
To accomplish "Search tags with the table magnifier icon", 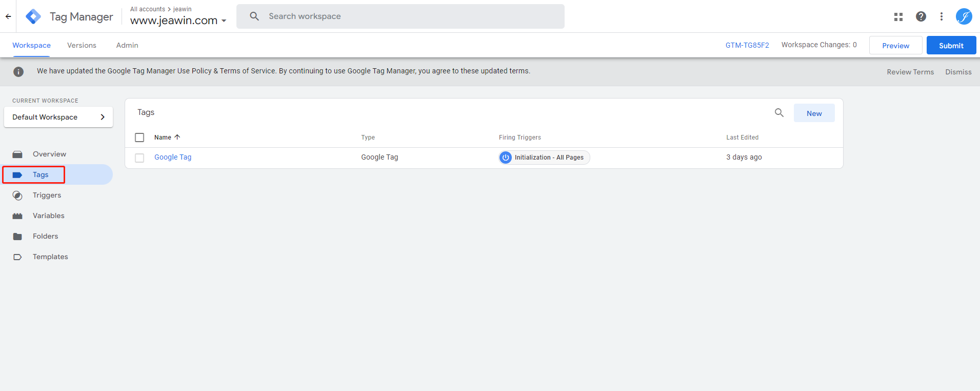I will click(779, 113).
